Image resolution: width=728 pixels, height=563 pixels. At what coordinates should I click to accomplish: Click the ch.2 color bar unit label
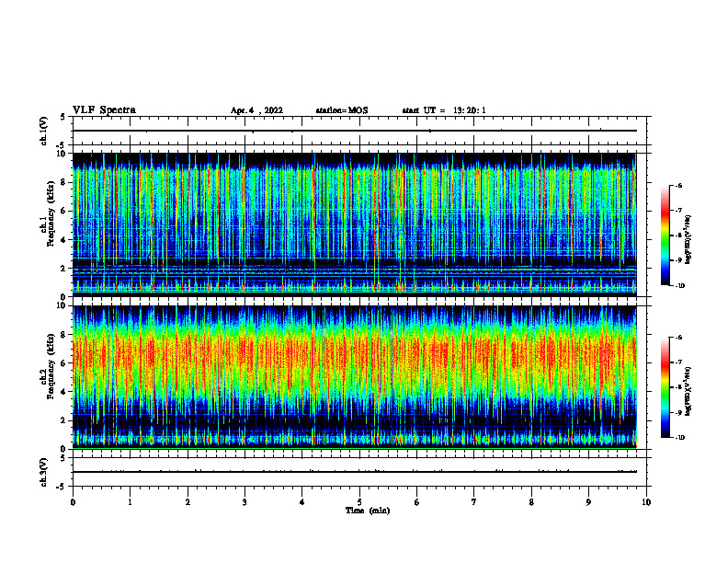[x=688, y=392]
